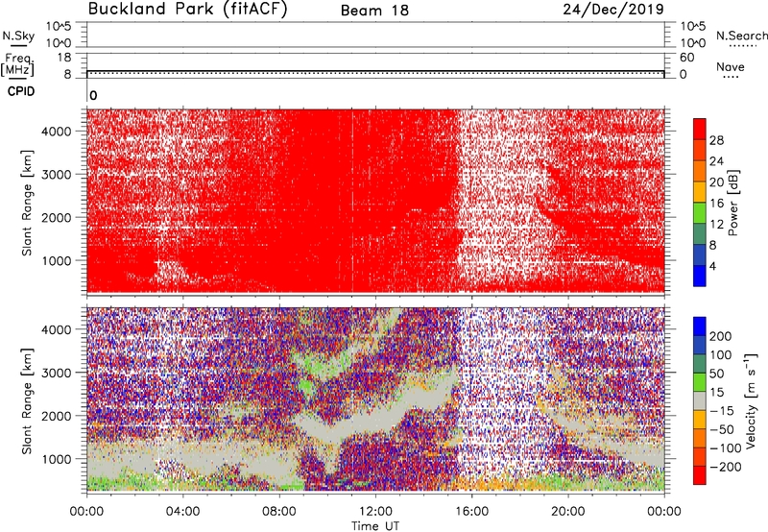Click the '16' label on the power colorbar
This screenshot has height=532, width=768.
[716, 204]
